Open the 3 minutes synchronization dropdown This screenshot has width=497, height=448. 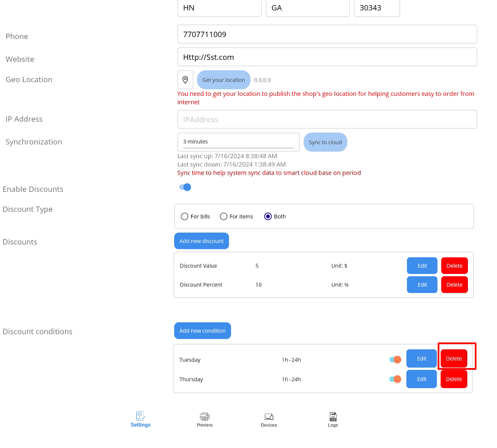pos(238,142)
